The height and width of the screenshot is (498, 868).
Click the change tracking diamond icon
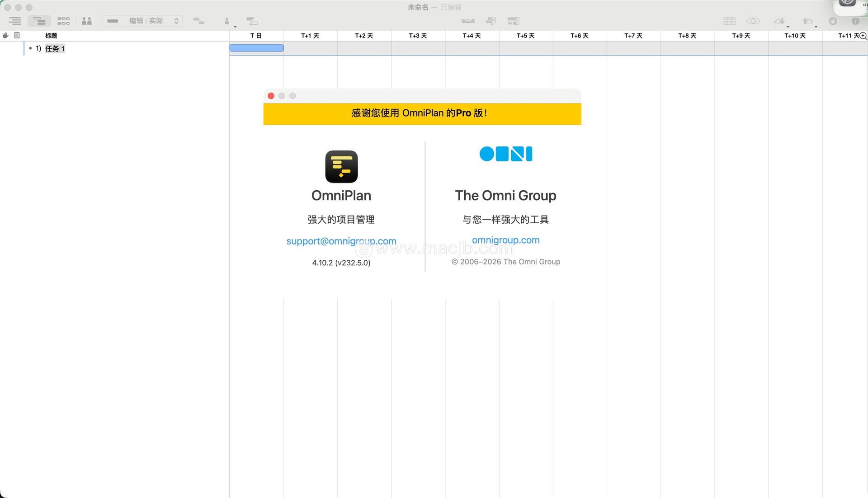[x=753, y=21]
